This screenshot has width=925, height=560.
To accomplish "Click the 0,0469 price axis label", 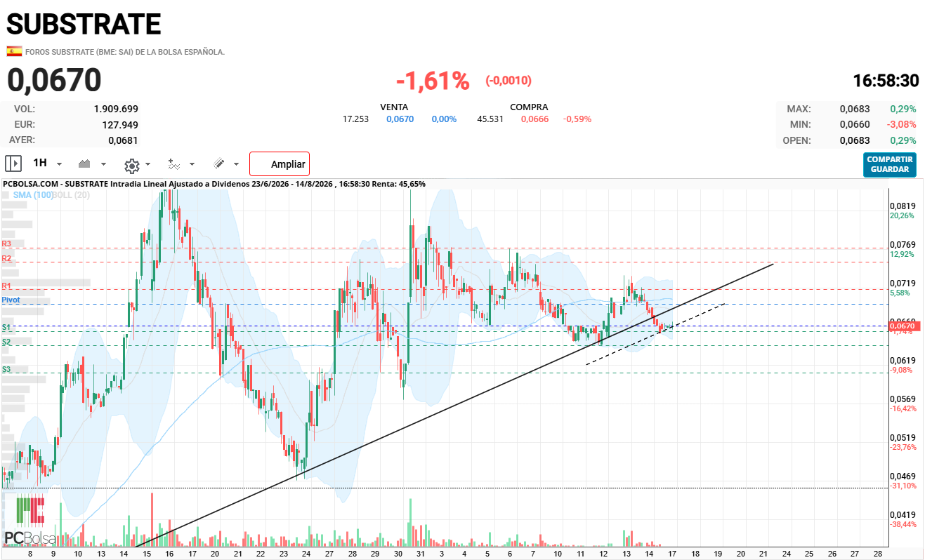I will 902,476.
